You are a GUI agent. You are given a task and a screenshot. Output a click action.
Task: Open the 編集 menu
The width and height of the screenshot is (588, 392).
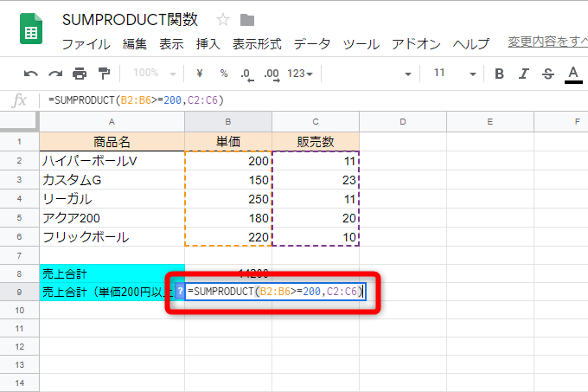[x=135, y=44]
